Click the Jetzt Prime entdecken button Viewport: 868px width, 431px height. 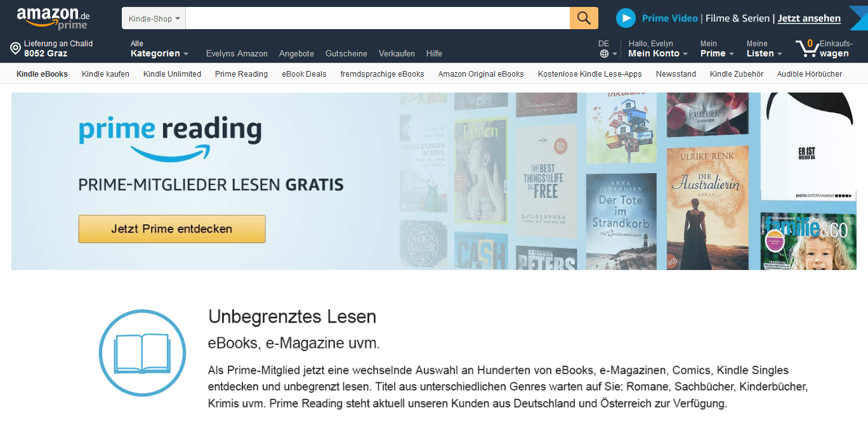point(172,229)
